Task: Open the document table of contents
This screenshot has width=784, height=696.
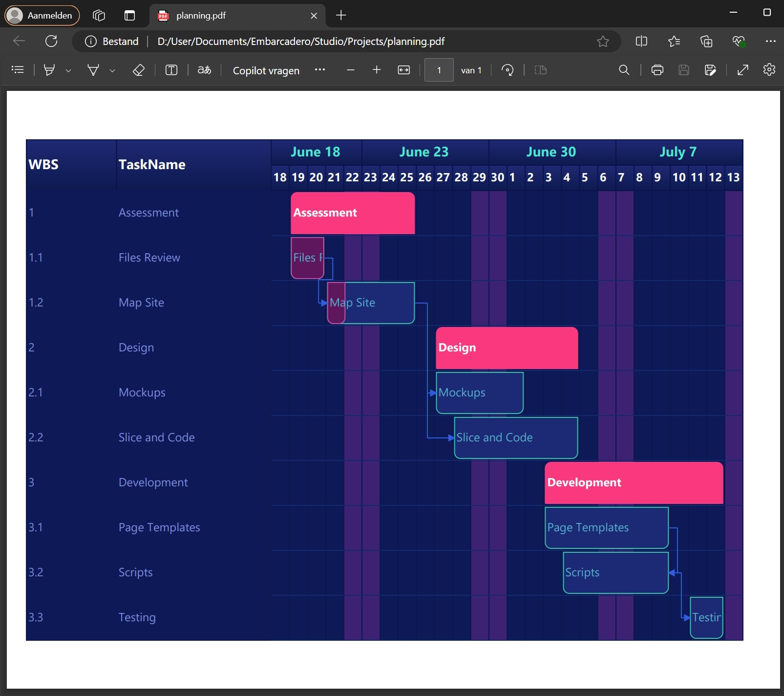Action: [x=18, y=70]
